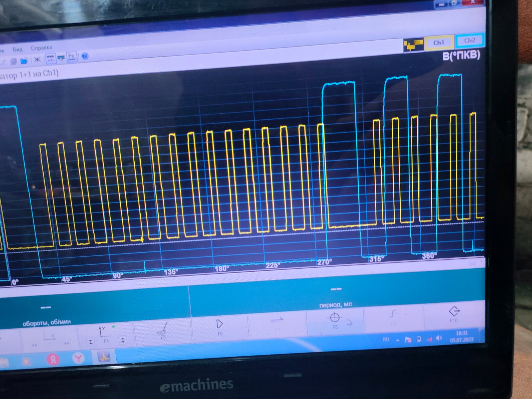This screenshot has width=532, height=399.
Task: Open the oscilloscope app taskbar icon
Action: [x=103, y=357]
